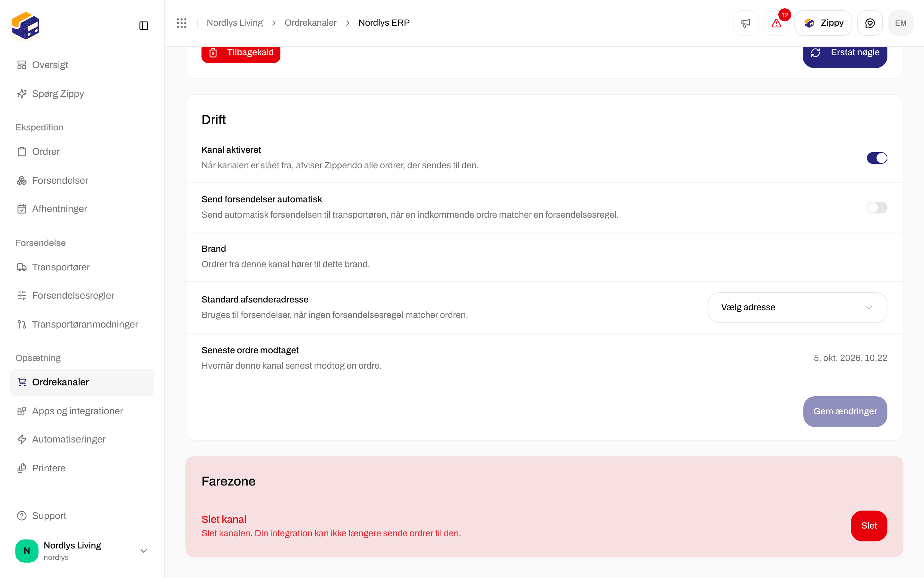Click the Spørg Zippy sparkle icon
This screenshot has width=924, height=578.
[22, 94]
